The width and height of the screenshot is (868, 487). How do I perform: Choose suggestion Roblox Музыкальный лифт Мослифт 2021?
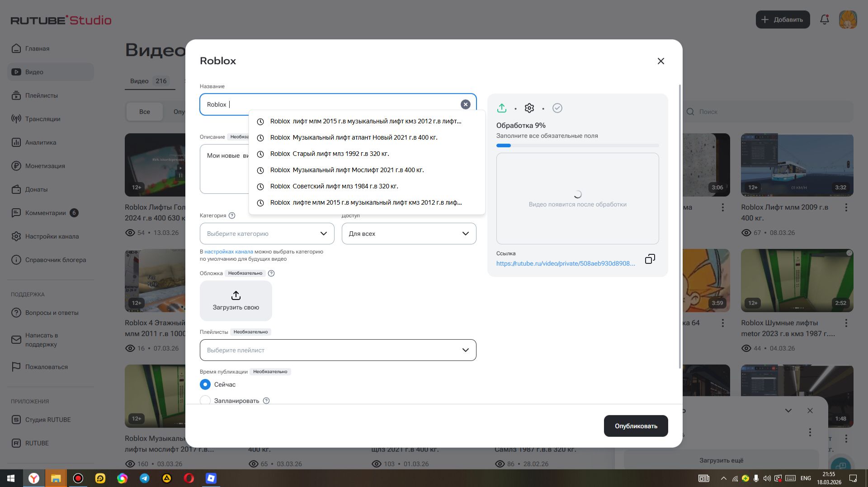pyautogui.click(x=367, y=170)
